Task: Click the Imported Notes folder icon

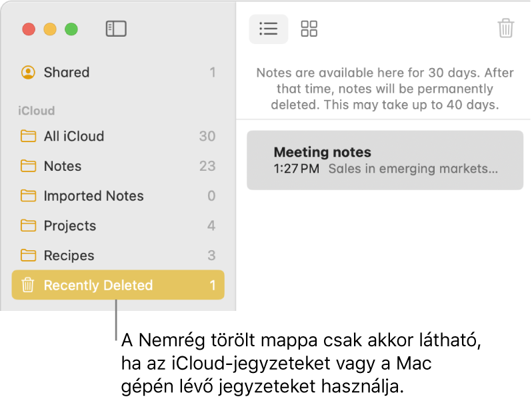Action: pyautogui.click(x=28, y=196)
